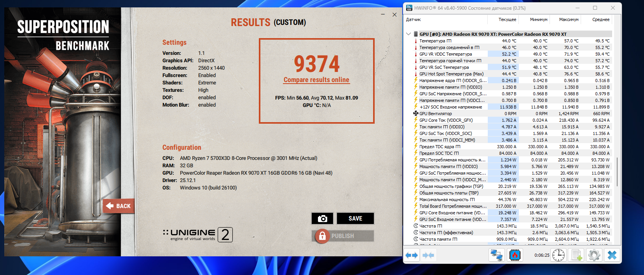
Task: Open HWiNFO sensor settings gear icon
Action: 594,255
